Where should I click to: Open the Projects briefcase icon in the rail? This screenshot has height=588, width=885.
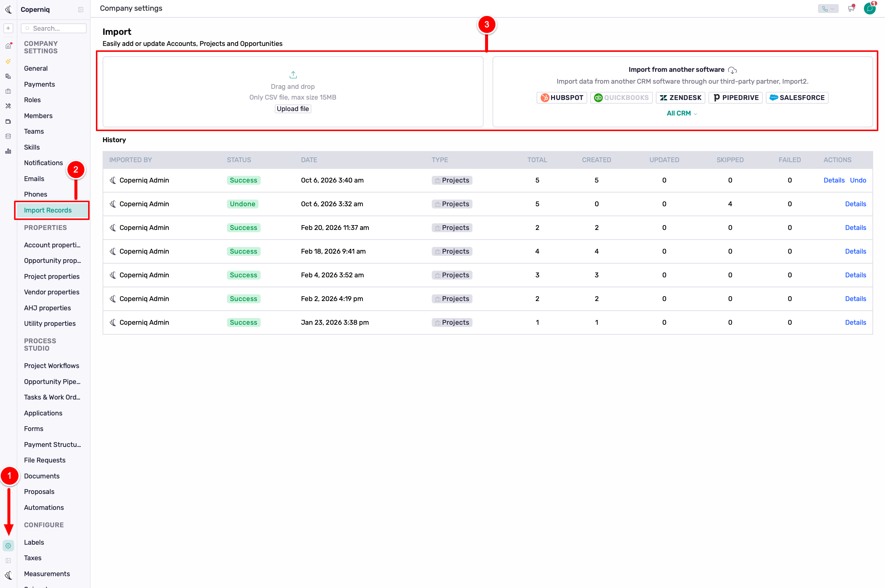[x=8, y=91]
